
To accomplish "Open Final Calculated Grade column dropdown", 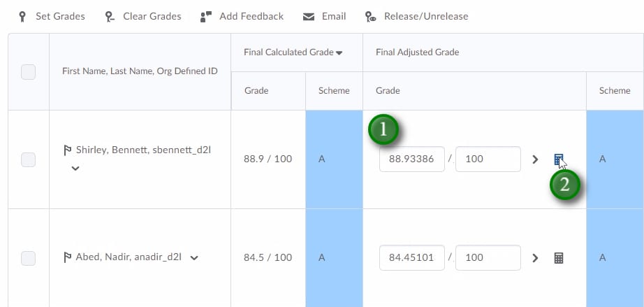I will [x=339, y=52].
